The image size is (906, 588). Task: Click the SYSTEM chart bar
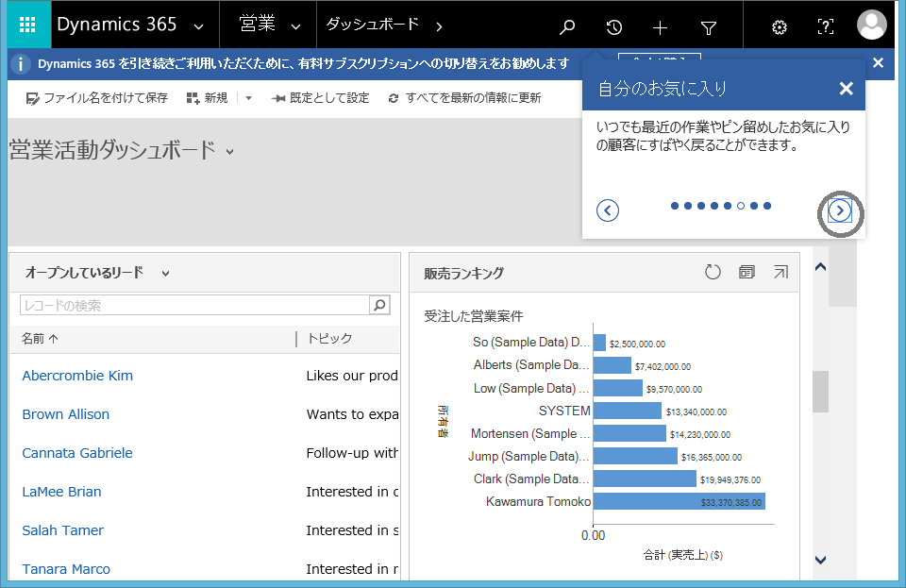click(628, 411)
